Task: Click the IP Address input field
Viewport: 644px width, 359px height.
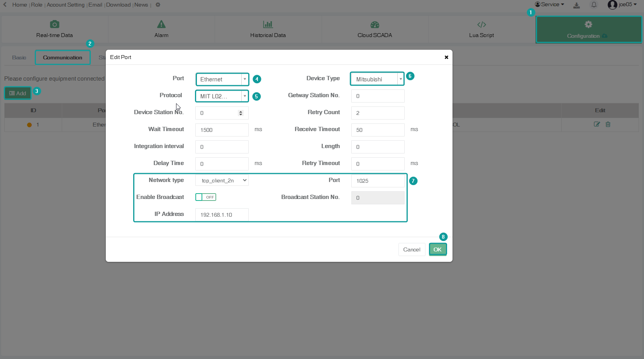Action: [222, 215]
